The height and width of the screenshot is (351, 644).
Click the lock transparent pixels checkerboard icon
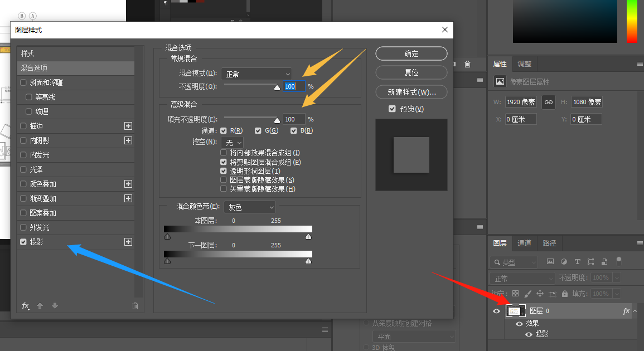[x=515, y=294]
